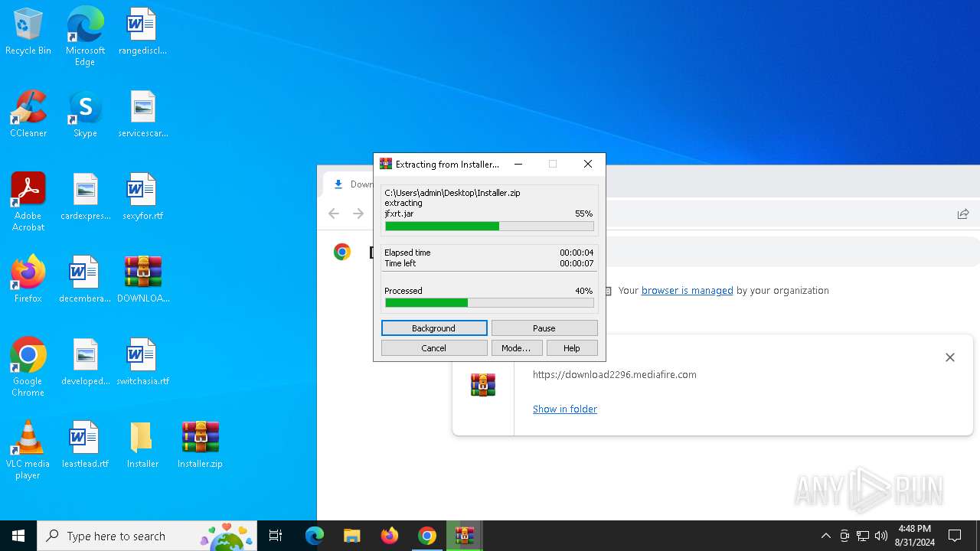Open the Recycle Bin desktop icon
980x551 pixels.
coord(28,32)
